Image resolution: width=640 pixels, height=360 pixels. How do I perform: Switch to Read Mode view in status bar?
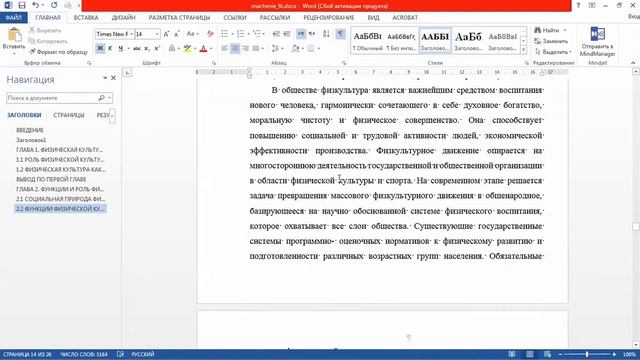pos(512,354)
